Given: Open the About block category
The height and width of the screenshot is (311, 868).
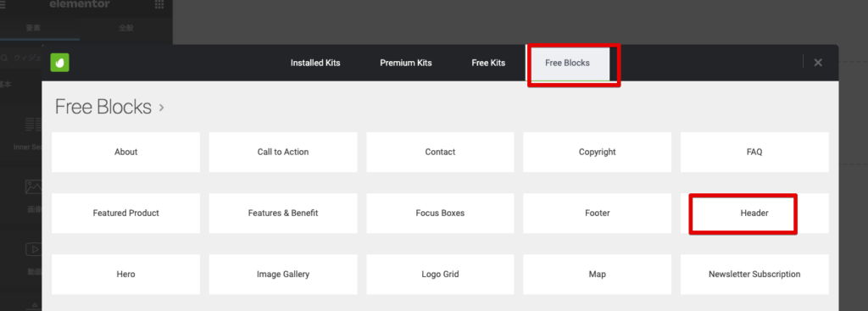Looking at the screenshot, I should (125, 152).
